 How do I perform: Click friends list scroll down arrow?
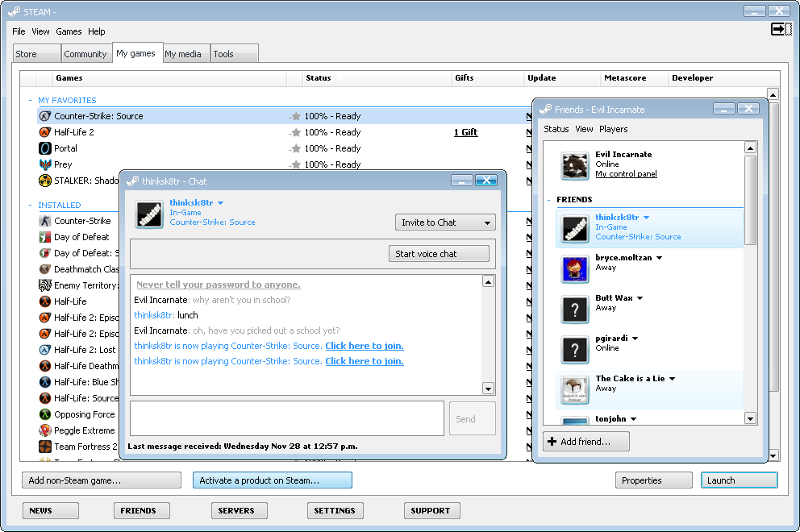[x=750, y=419]
